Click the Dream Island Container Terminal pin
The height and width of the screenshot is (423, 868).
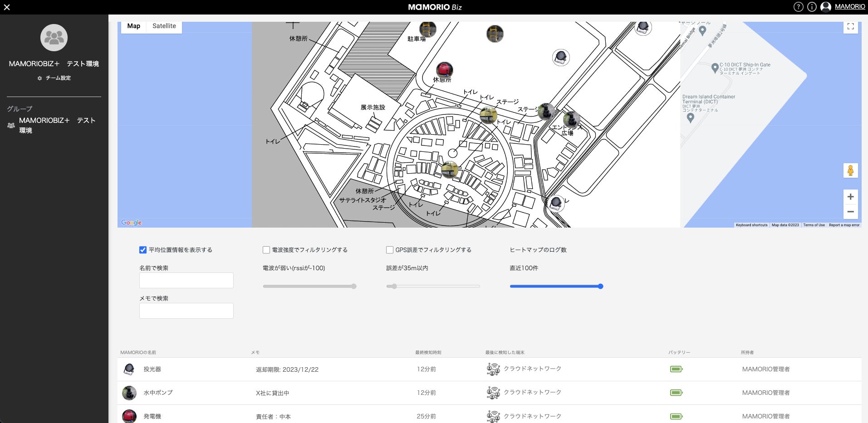[691, 118]
